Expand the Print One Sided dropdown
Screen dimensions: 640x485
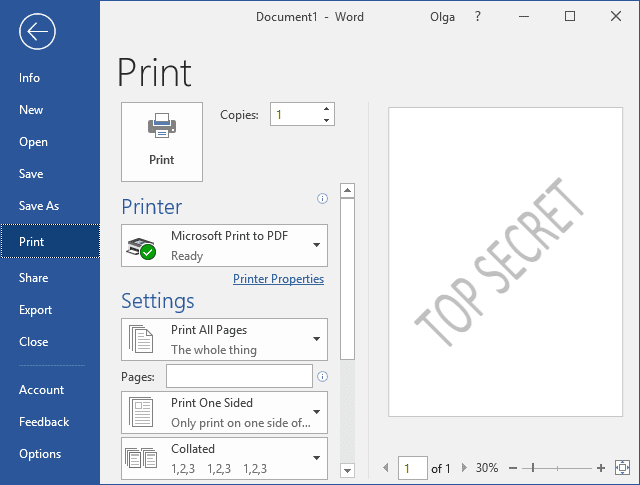pos(224,412)
